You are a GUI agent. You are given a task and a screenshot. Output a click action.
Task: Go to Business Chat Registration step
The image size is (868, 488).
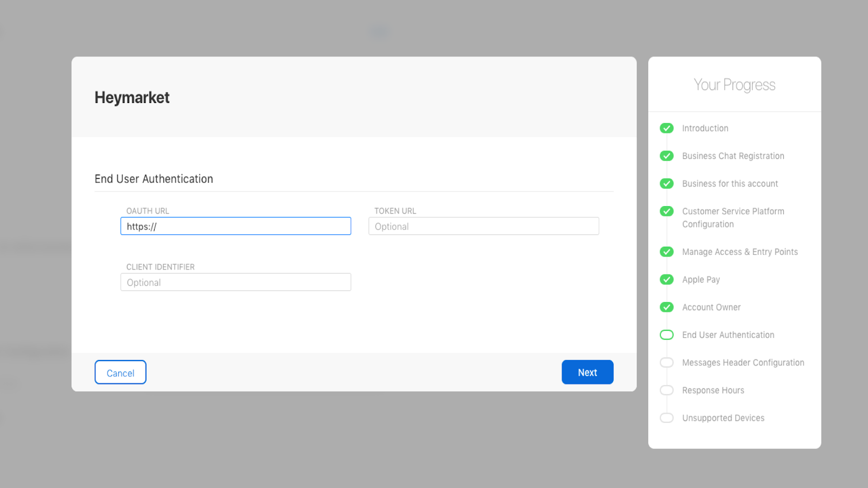tap(733, 156)
